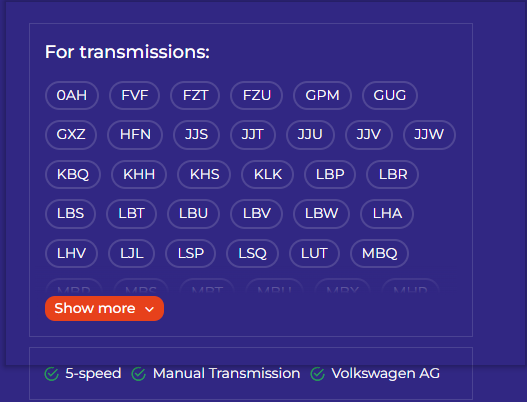Select the 0AH transmission code tag
This screenshot has height=402, width=527.
point(72,95)
